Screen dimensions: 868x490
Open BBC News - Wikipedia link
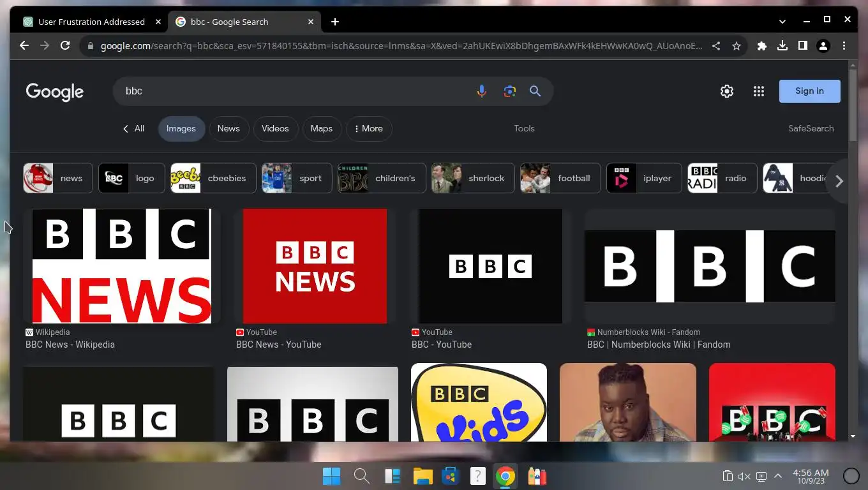70,345
